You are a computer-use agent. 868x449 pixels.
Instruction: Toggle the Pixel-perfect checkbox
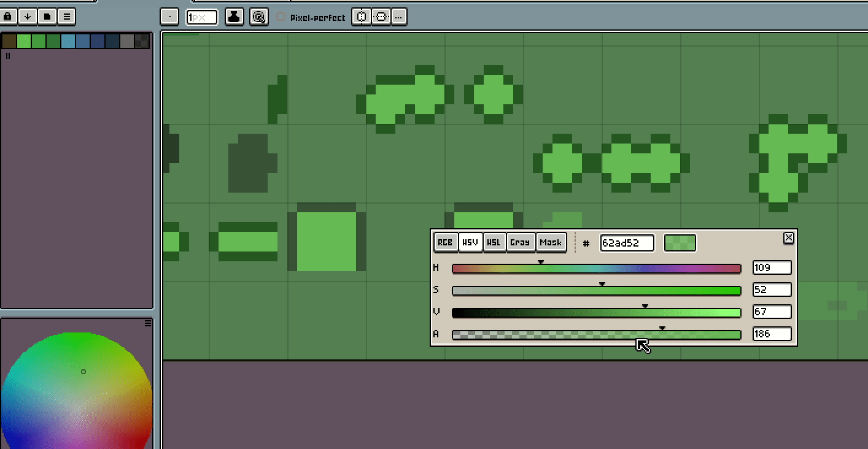[x=281, y=17]
